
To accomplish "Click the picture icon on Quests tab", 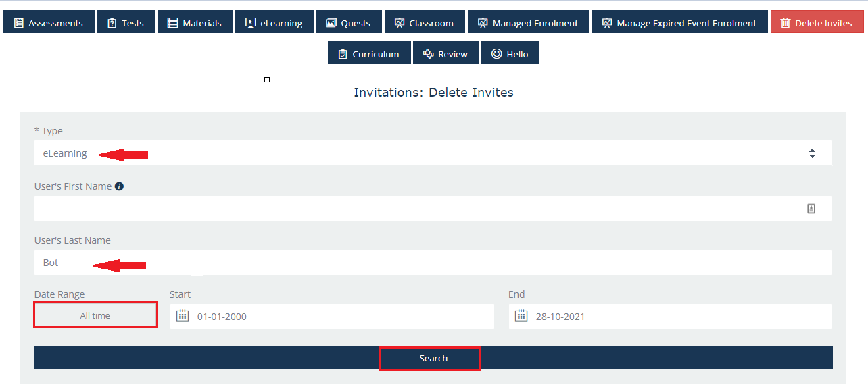I will (331, 23).
